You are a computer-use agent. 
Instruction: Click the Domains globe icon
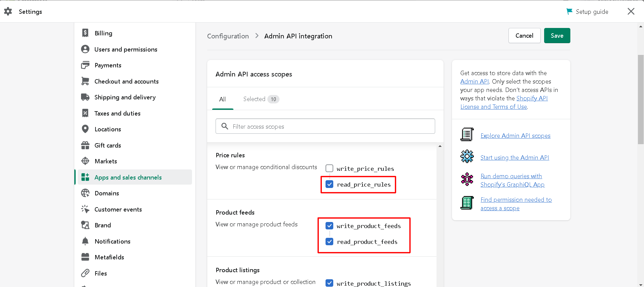(x=85, y=193)
